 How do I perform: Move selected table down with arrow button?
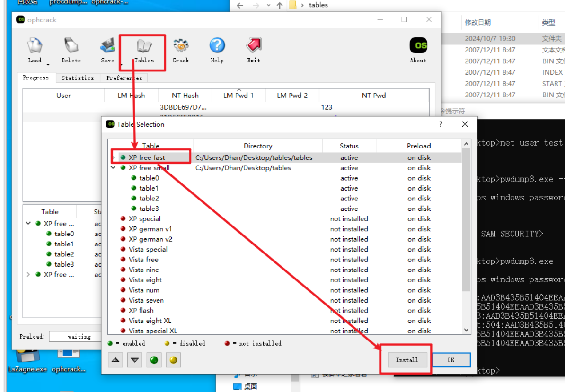135,360
